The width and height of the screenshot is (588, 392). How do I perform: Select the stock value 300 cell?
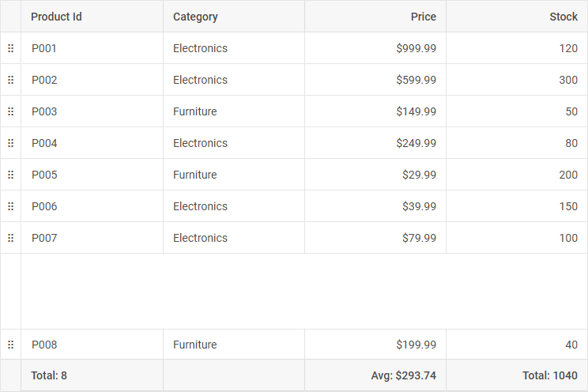point(567,80)
